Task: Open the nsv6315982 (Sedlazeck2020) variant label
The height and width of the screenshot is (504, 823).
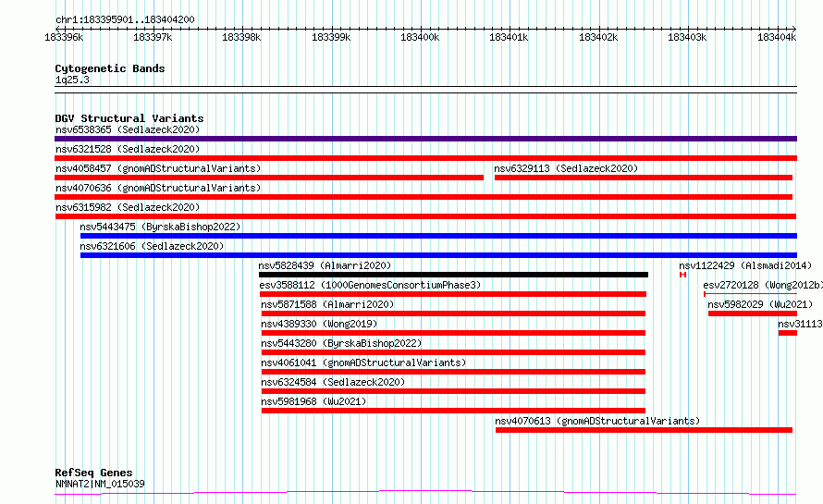Action: coord(128,207)
